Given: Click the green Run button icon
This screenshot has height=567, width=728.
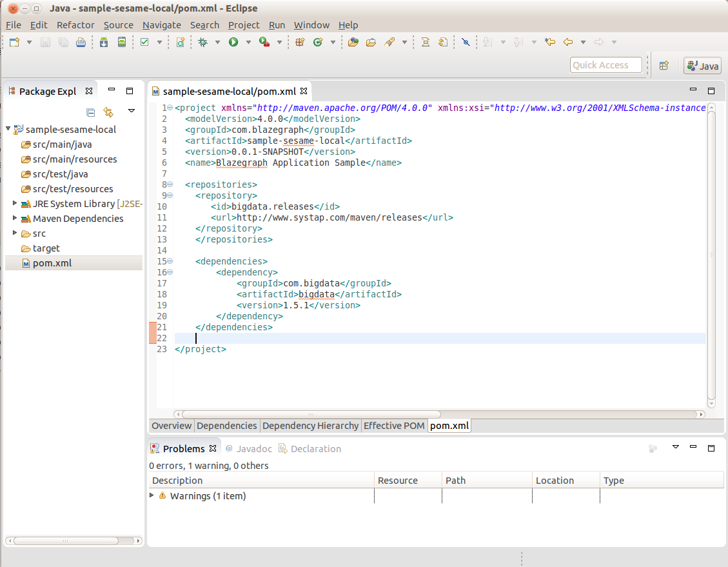Looking at the screenshot, I should (x=233, y=43).
